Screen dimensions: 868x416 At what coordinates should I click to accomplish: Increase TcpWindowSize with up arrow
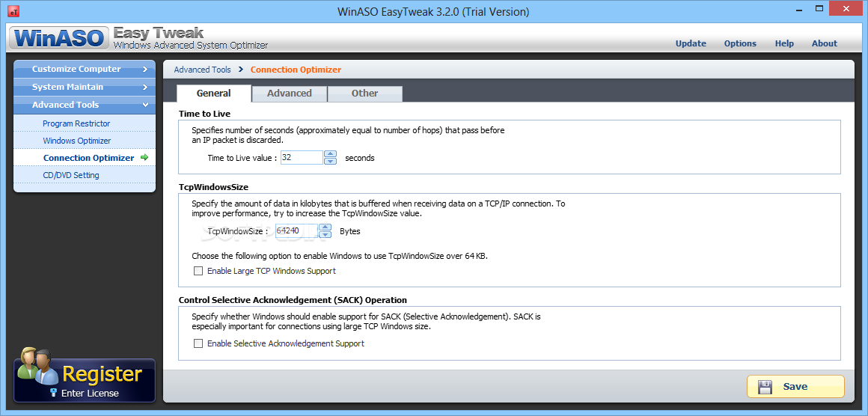pos(325,227)
